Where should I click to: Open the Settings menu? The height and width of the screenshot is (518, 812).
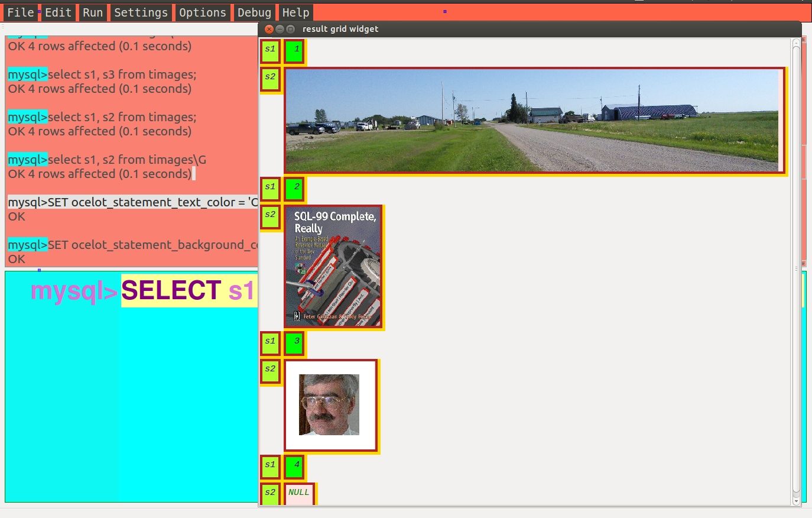pyautogui.click(x=141, y=12)
